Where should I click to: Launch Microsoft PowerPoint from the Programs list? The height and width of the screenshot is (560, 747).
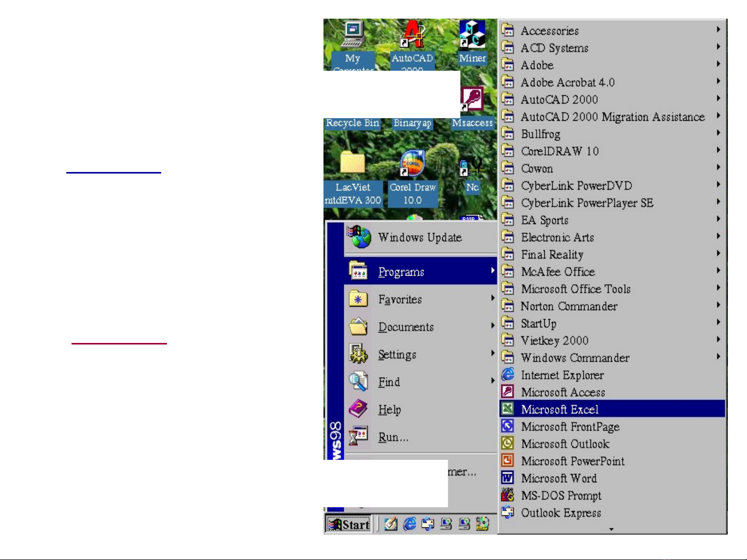coord(572,461)
